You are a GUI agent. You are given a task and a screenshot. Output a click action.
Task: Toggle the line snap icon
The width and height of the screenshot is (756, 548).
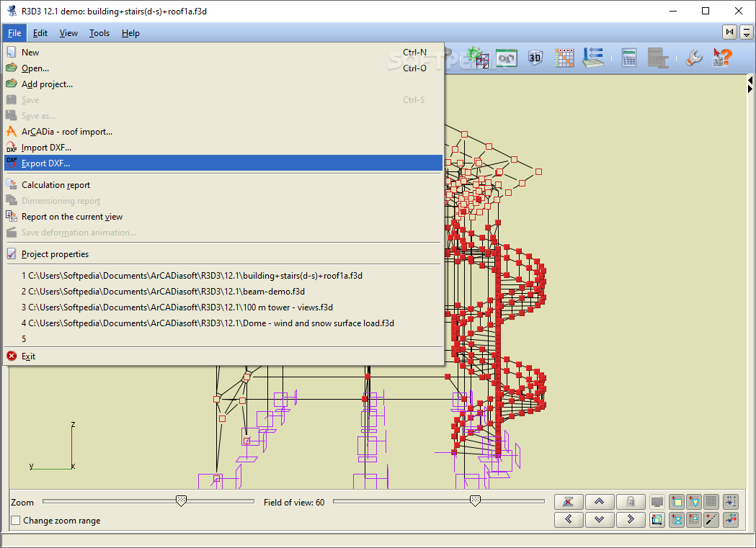click(711, 520)
